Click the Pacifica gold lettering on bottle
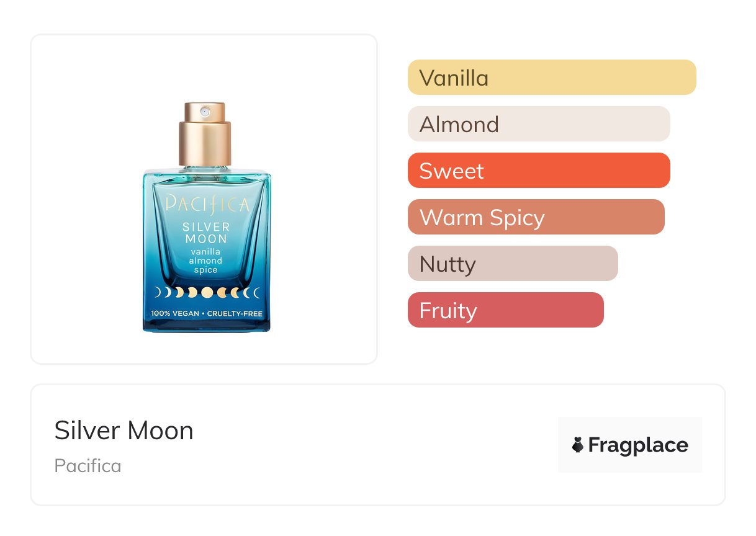 pos(207,204)
